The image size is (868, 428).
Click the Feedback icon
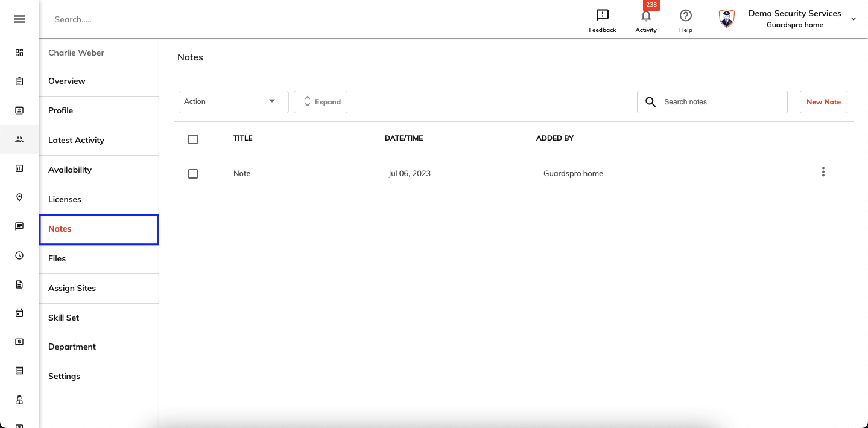coord(602,16)
